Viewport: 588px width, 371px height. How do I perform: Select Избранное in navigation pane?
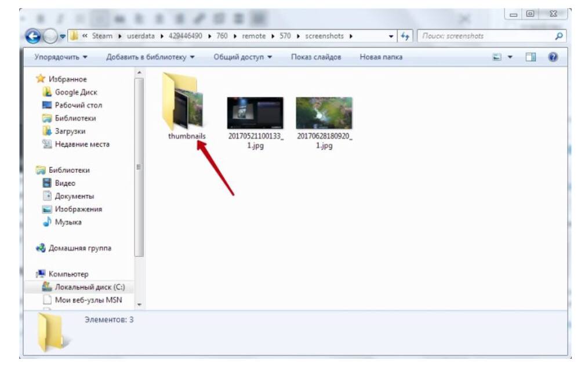click(67, 79)
